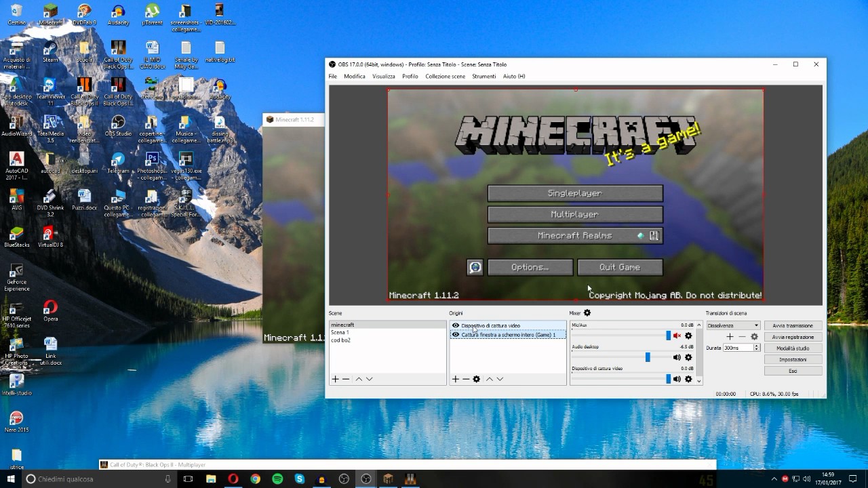Open the Modifica menu

click(355, 77)
